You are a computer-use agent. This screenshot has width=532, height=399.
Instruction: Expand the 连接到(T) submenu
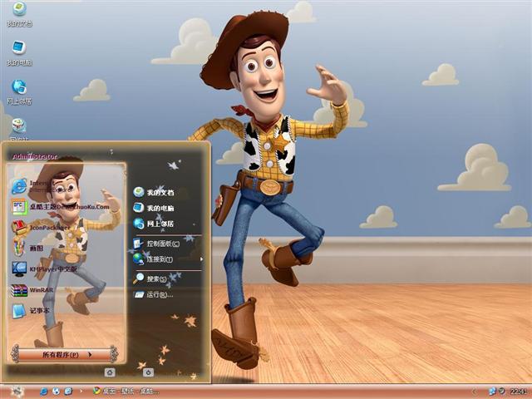click(168, 259)
